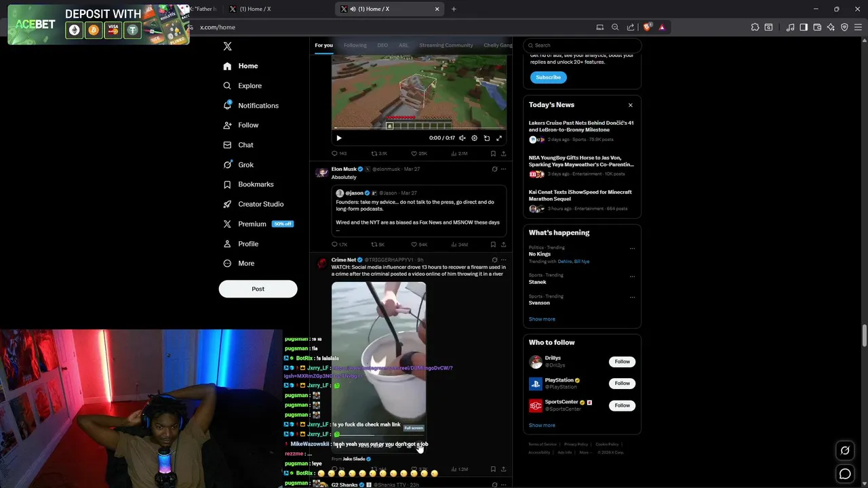The height and width of the screenshot is (488, 868).
Task: Show more under Who to follow
Action: click(542, 426)
